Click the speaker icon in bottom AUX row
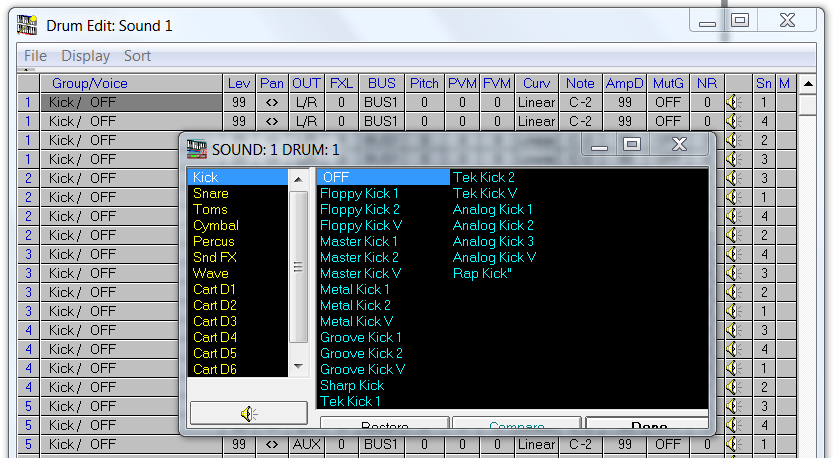Viewport: 837px width, 458px height. [x=733, y=444]
